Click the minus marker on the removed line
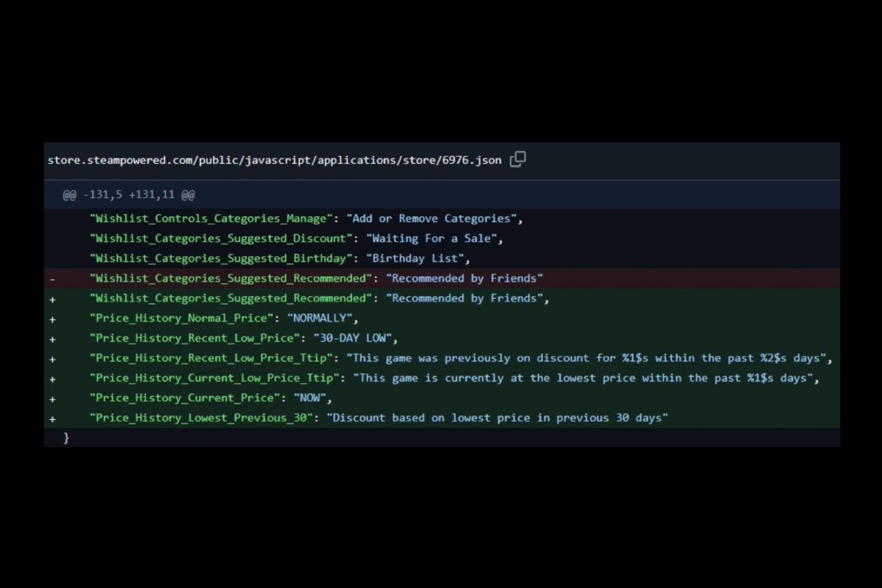This screenshot has height=588, width=882. pos(52,279)
